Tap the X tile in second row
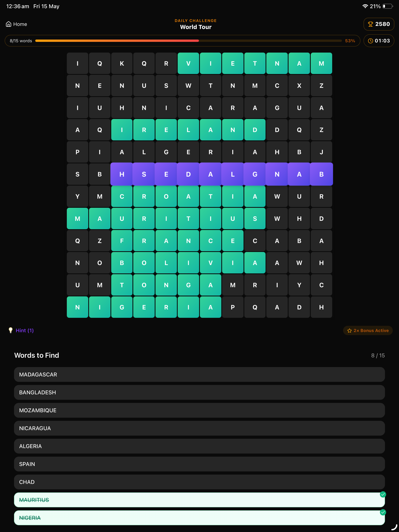399x532 pixels. pos(299,86)
